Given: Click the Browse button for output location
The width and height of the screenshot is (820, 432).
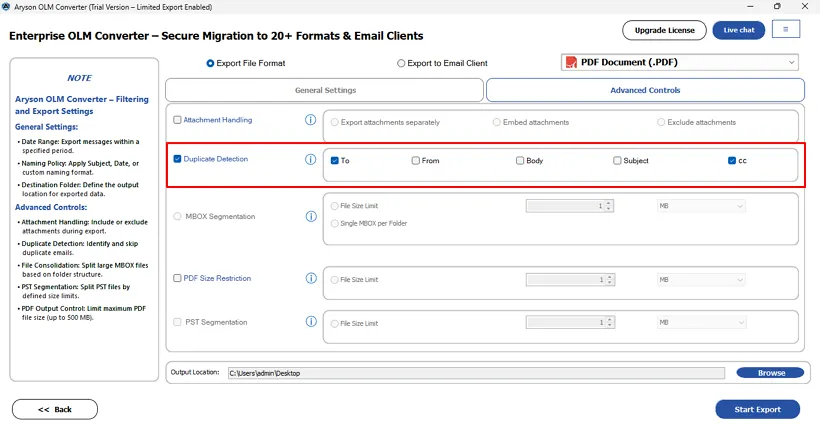Looking at the screenshot, I should pyautogui.click(x=771, y=373).
